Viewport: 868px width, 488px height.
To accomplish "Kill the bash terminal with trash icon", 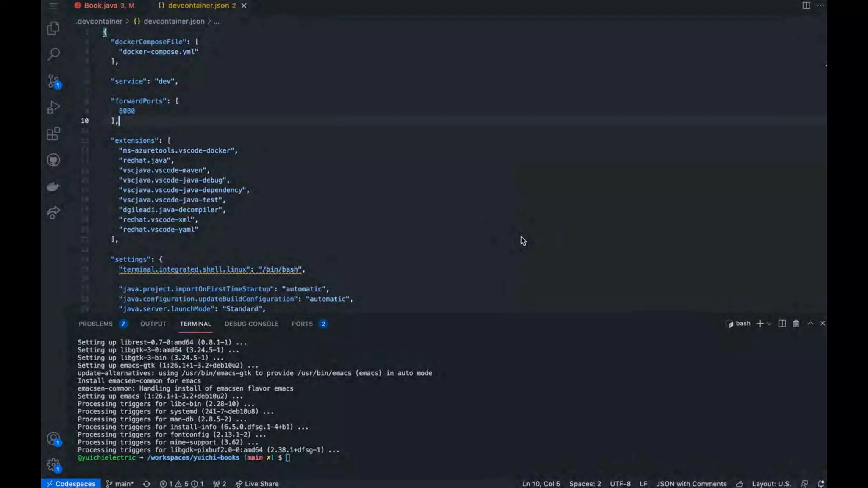I will (796, 324).
